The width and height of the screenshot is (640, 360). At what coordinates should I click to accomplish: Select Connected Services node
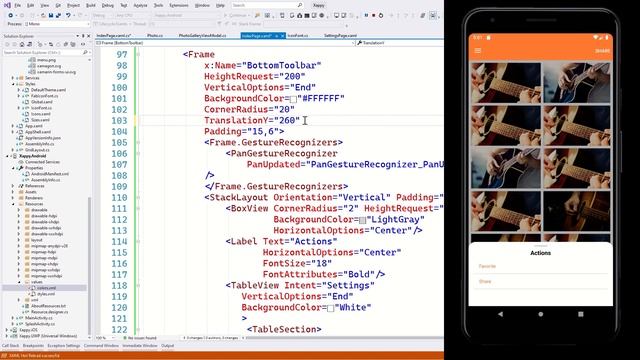click(x=42, y=162)
